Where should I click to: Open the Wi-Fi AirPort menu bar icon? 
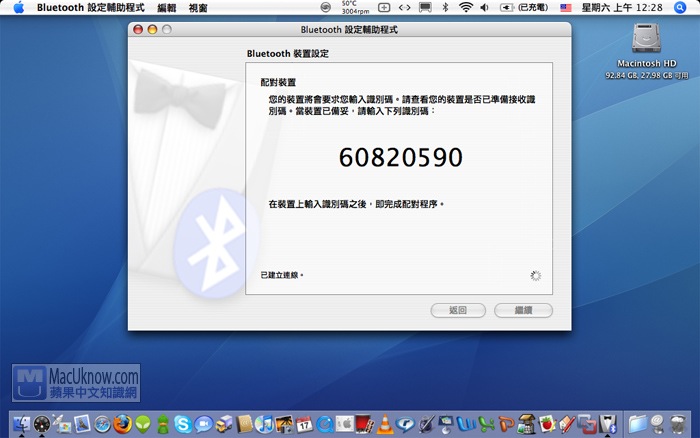466,8
